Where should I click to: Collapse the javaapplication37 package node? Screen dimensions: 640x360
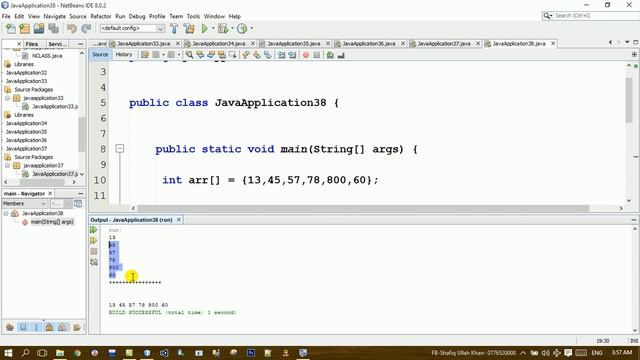click(7, 165)
